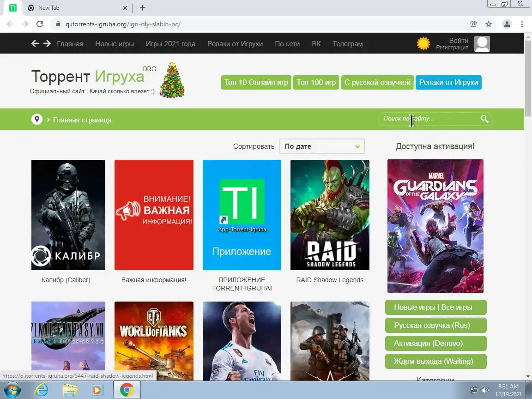Open the Главная menu item
The image size is (532, 399).
click(x=70, y=44)
